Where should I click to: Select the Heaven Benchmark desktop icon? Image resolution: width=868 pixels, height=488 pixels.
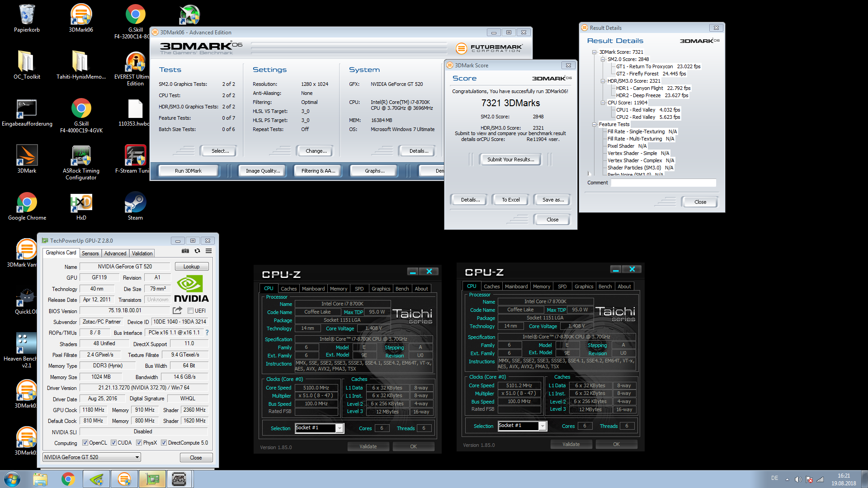point(20,350)
